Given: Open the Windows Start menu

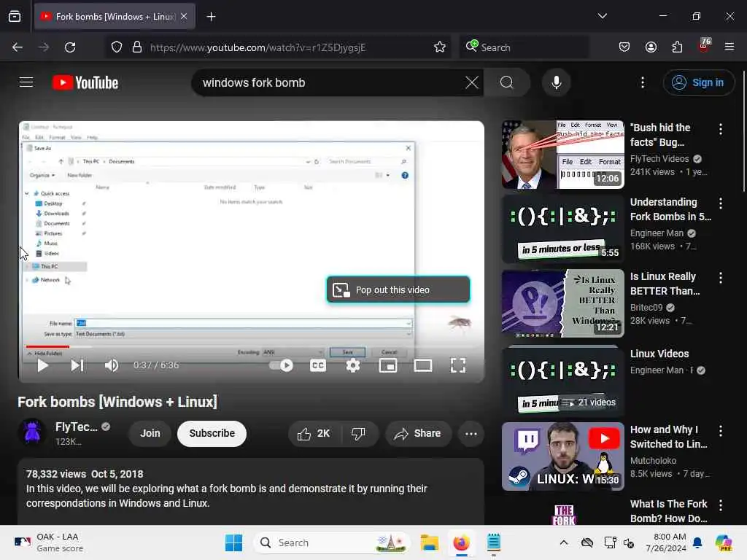Looking at the screenshot, I should 233,542.
